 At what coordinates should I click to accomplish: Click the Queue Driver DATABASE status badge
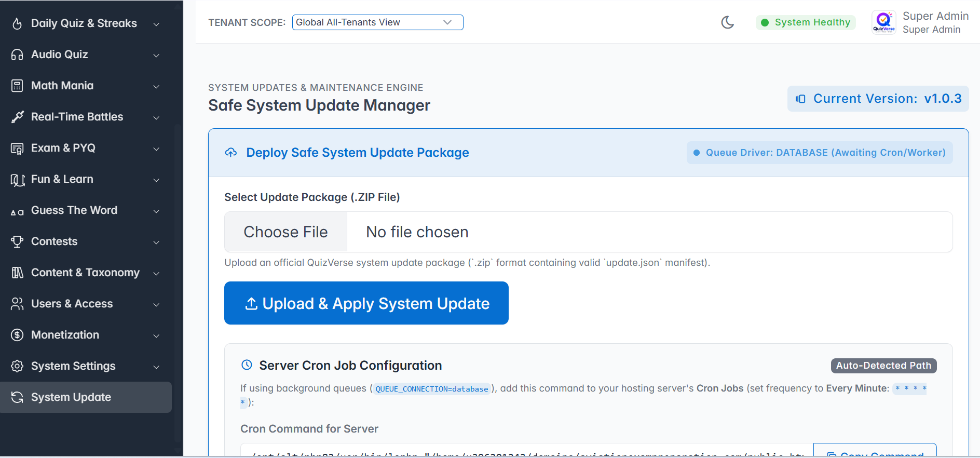pos(820,153)
